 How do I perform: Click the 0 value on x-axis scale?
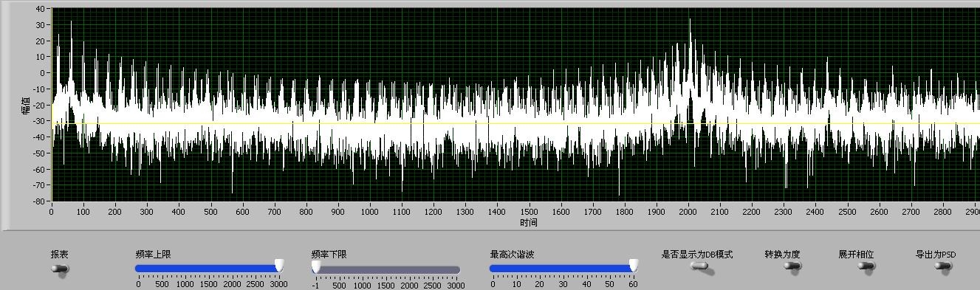pos(51,212)
